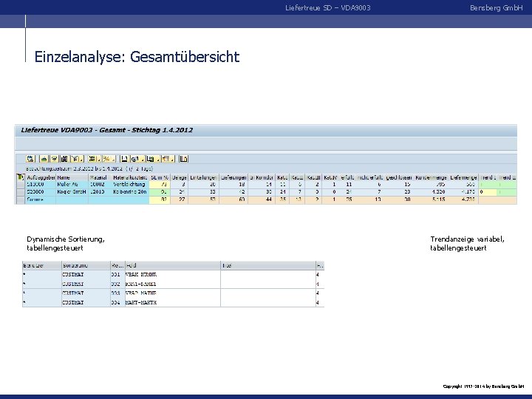Click the Print toolbar icon
532x399 pixels.
(125, 159)
